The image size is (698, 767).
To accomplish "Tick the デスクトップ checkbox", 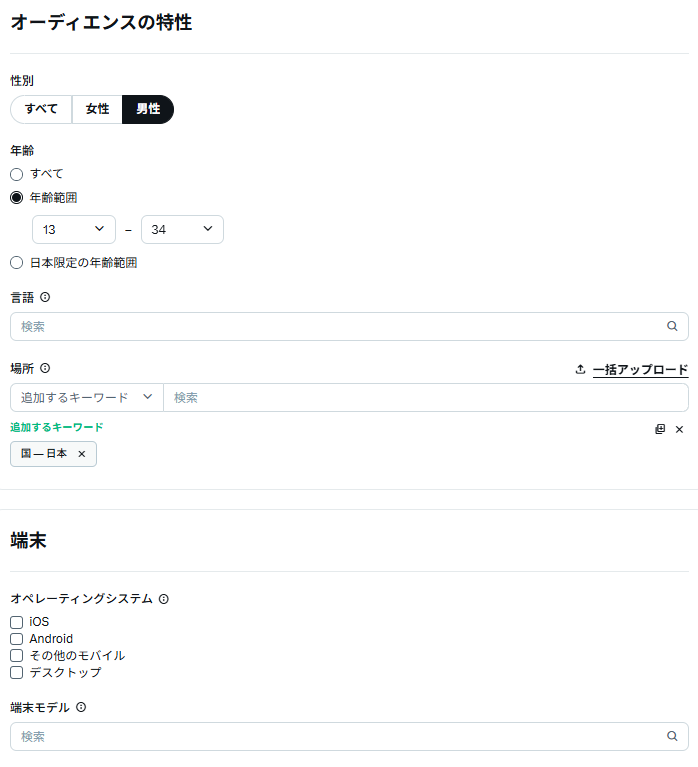I will click(x=16, y=673).
